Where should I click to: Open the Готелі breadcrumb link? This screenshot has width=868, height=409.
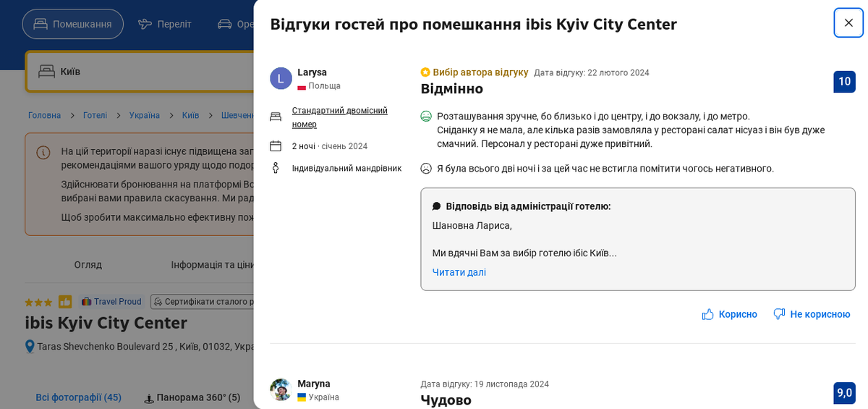coord(95,116)
